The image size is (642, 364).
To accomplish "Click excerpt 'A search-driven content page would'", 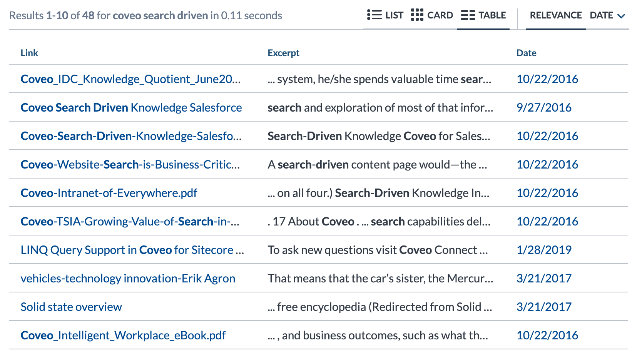I will (378, 164).
